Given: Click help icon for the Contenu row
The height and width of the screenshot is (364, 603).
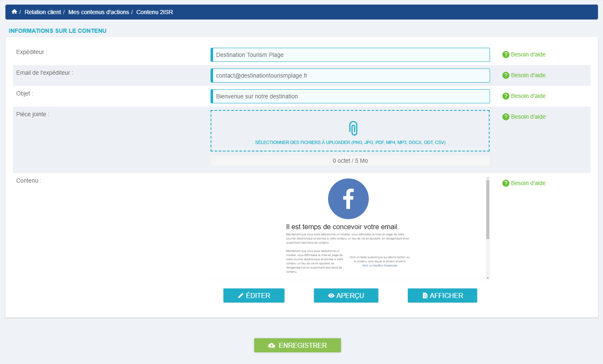Looking at the screenshot, I should (x=505, y=183).
